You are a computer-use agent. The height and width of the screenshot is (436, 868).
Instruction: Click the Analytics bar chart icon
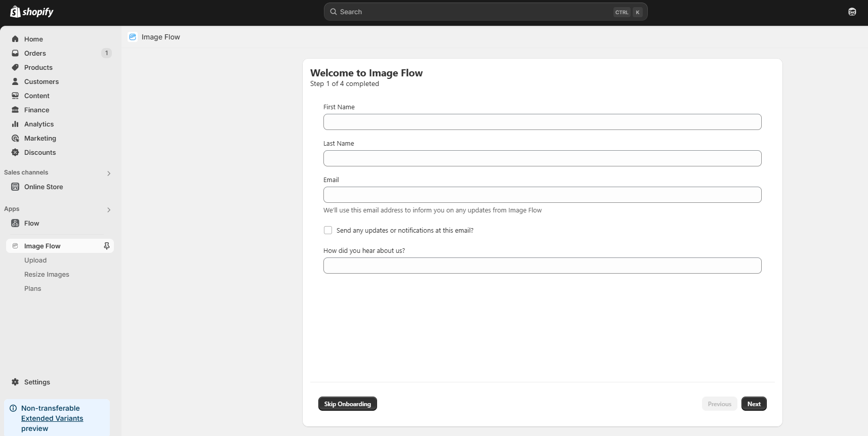click(15, 124)
